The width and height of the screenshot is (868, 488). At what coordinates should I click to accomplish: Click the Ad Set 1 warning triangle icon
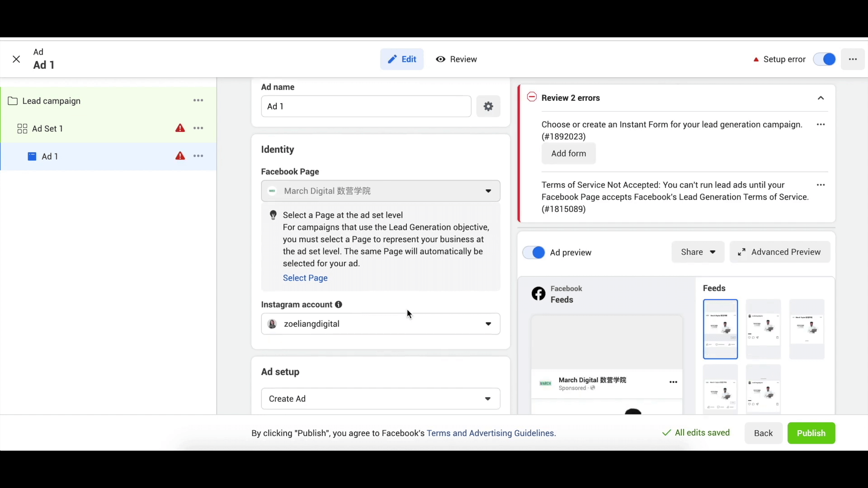point(180,127)
